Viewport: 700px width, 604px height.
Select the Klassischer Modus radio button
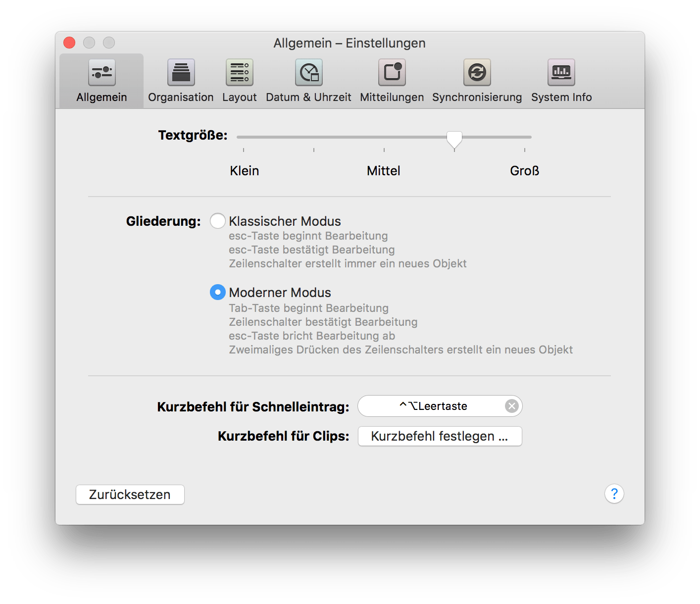(218, 221)
